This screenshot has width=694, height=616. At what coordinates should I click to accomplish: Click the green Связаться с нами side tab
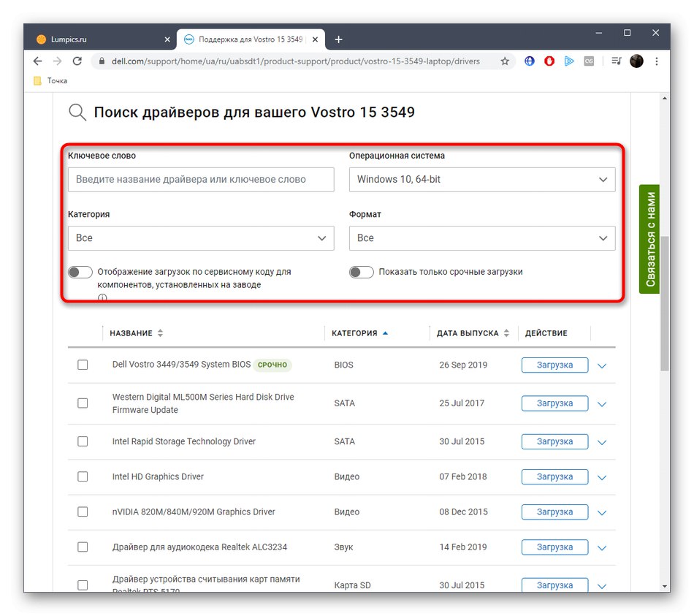tap(649, 239)
